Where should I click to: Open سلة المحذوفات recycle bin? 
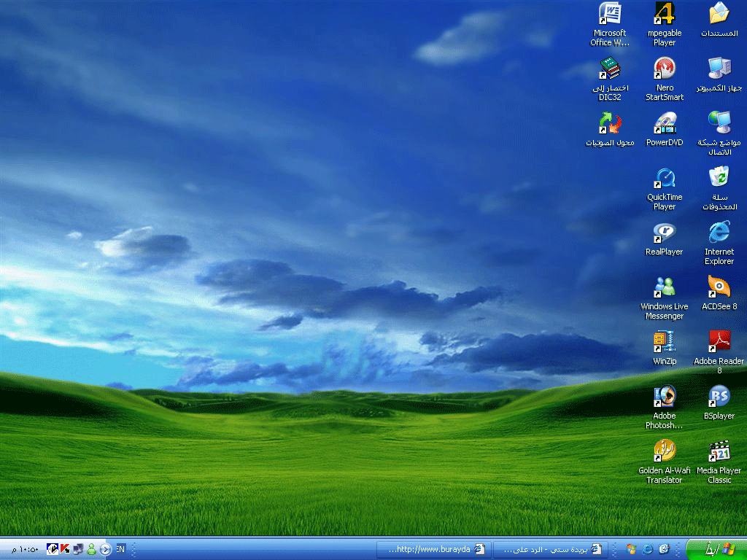(x=719, y=189)
